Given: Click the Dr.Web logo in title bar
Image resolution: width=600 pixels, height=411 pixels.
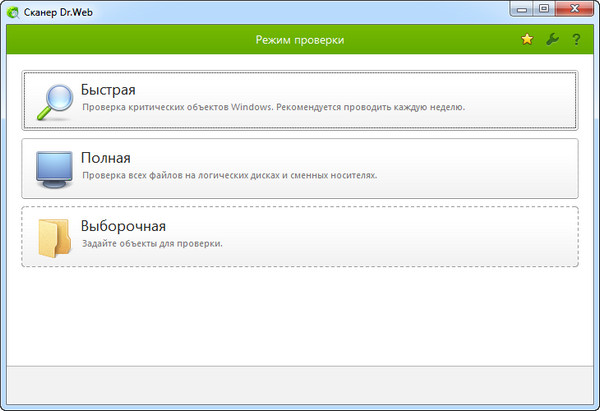Looking at the screenshot, I should pyautogui.click(x=13, y=13).
